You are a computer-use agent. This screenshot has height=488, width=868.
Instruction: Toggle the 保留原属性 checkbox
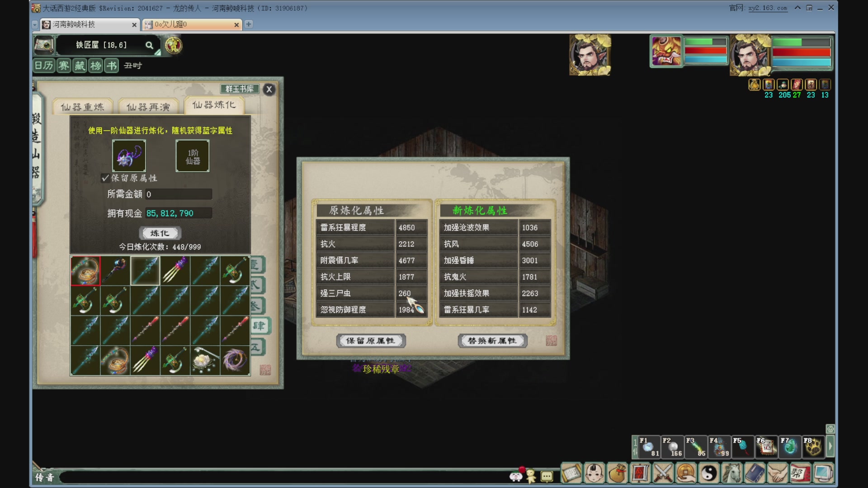tap(105, 178)
